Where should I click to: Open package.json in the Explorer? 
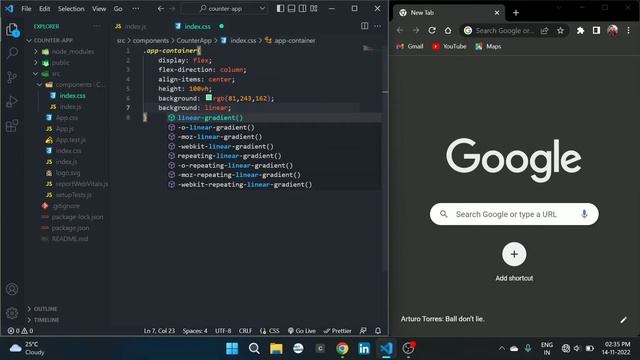[x=70, y=228]
